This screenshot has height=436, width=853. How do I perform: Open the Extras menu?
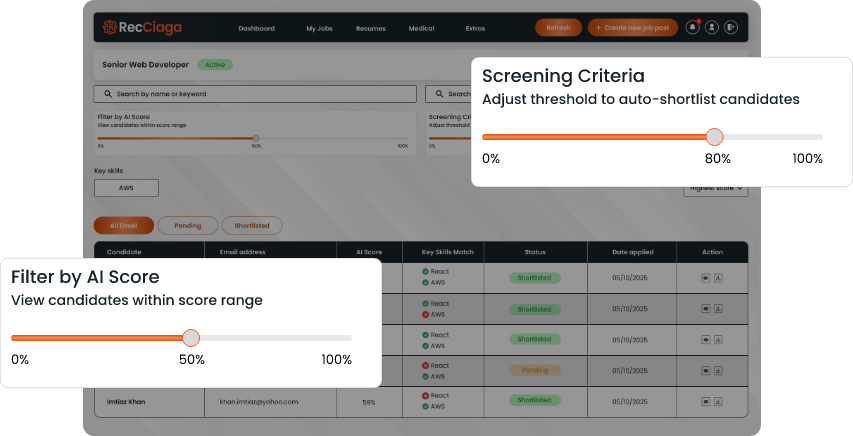coord(475,28)
